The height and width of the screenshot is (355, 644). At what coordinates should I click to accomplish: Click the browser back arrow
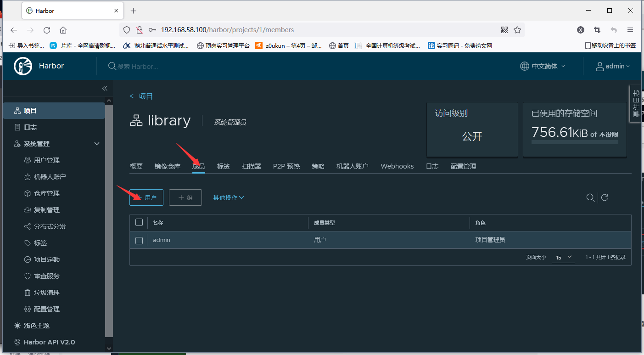pos(14,30)
